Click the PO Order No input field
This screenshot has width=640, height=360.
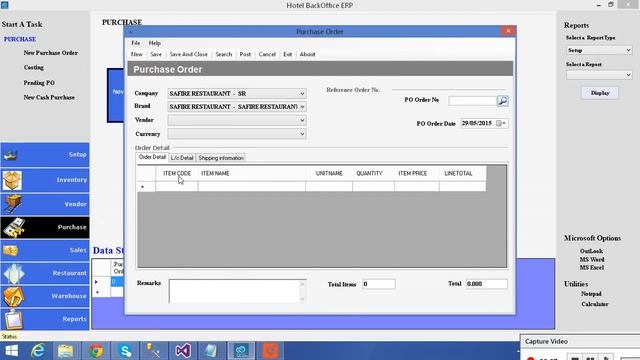(472, 101)
